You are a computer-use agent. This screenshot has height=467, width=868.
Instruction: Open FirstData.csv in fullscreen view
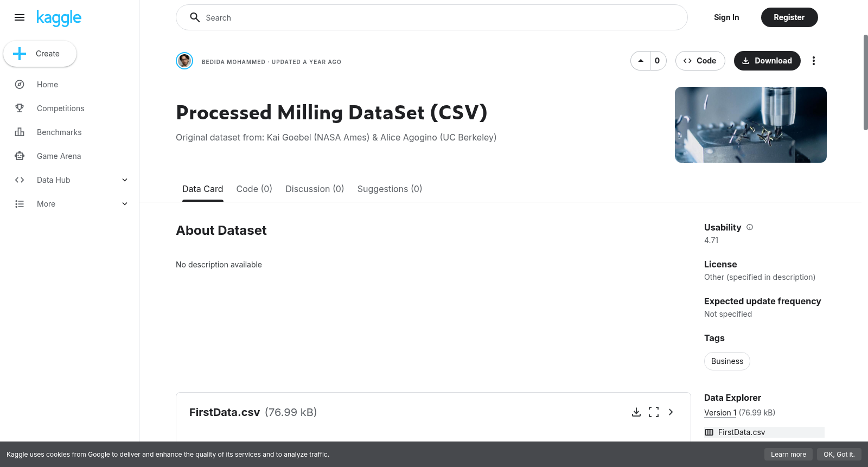coord(654,412)
